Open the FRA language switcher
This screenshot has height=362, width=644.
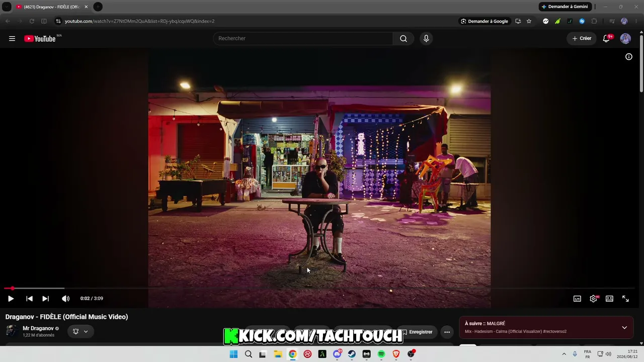(x=587, y=354)
